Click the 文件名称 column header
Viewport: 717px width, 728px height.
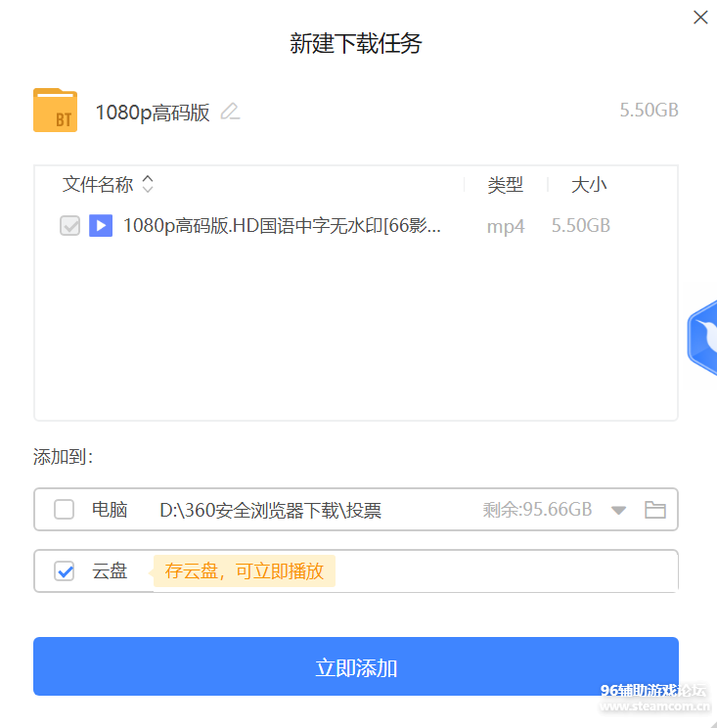(98, 184)
